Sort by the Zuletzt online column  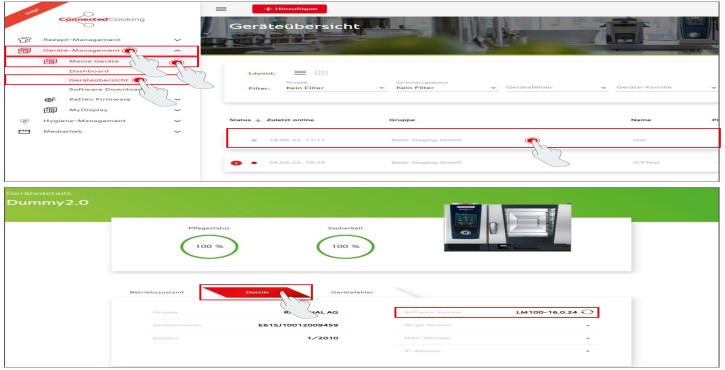(x=290, y=120)
